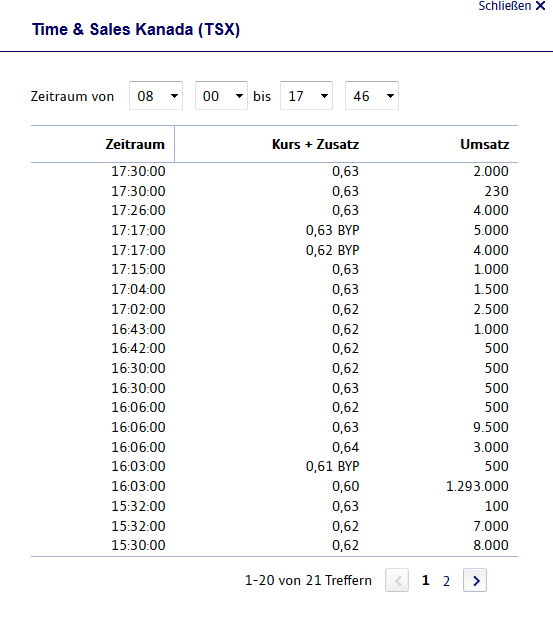This screenshot has height=636, width=553.
Task: Open the start hour dropdown showing 08
Action: coord(156,96)
